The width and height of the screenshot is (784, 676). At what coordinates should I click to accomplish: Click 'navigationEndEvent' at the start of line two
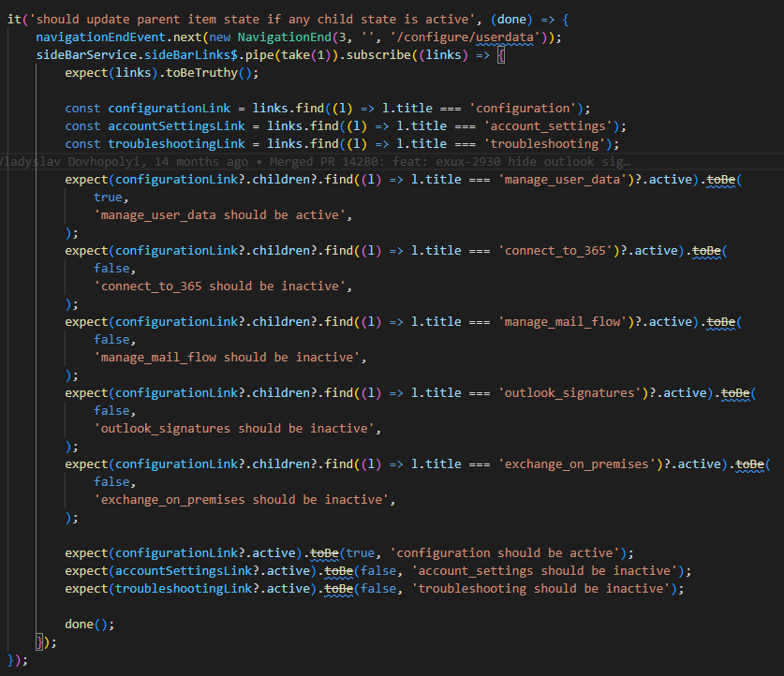100,37
